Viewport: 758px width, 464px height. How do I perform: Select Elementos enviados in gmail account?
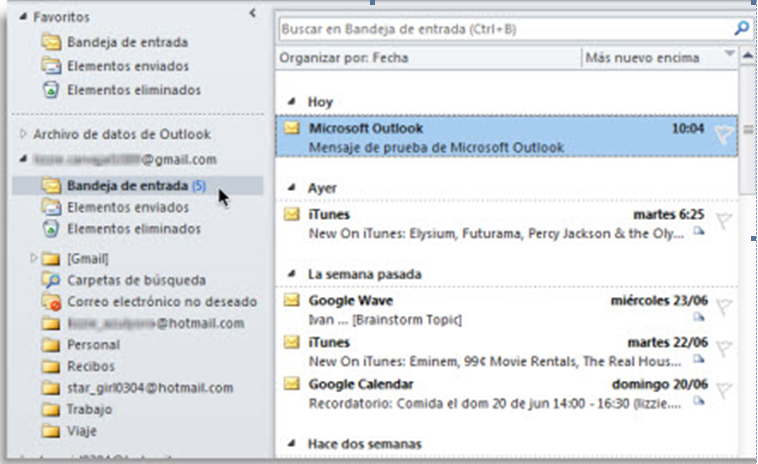pos(128,207)
